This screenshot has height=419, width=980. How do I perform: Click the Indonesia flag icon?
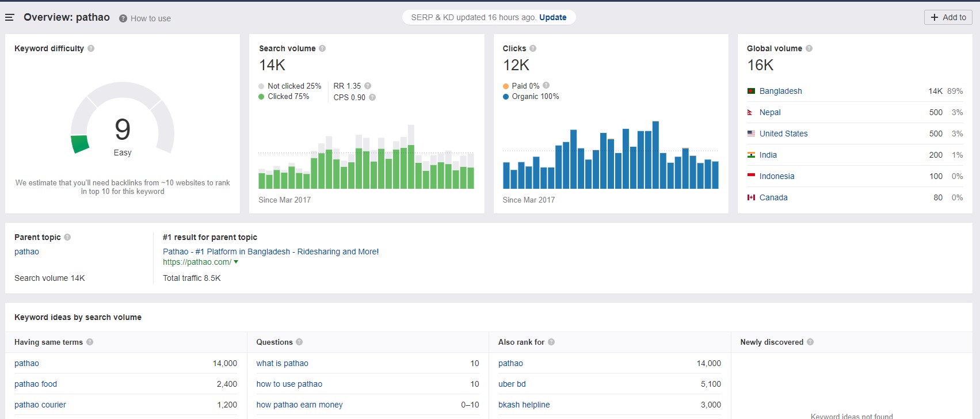(x=751, y=176)
